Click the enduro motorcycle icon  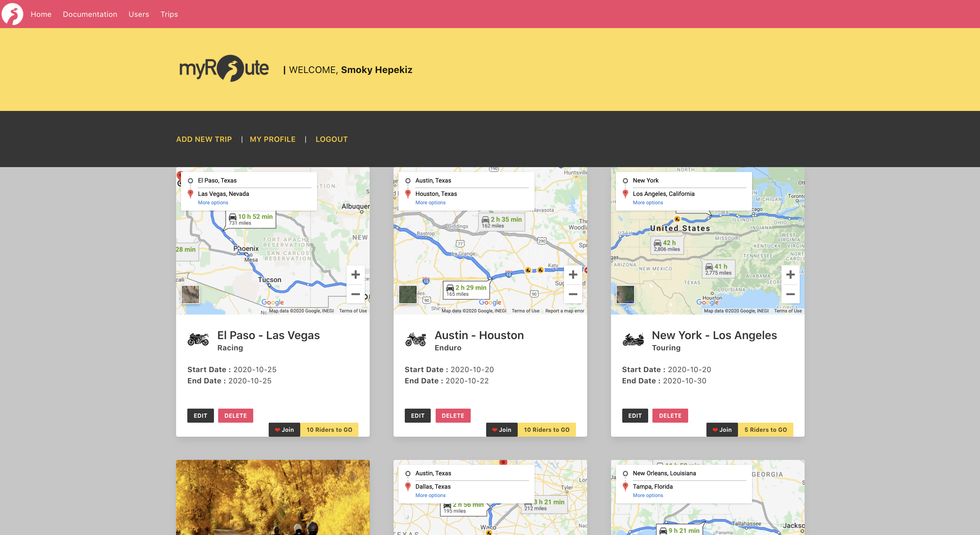tap(415, 339)
